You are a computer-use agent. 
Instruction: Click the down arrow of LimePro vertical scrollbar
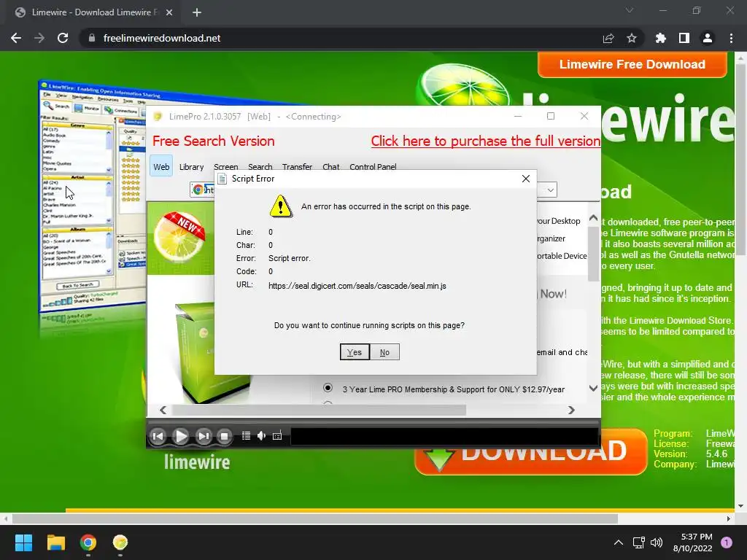(x=593, y=388)
